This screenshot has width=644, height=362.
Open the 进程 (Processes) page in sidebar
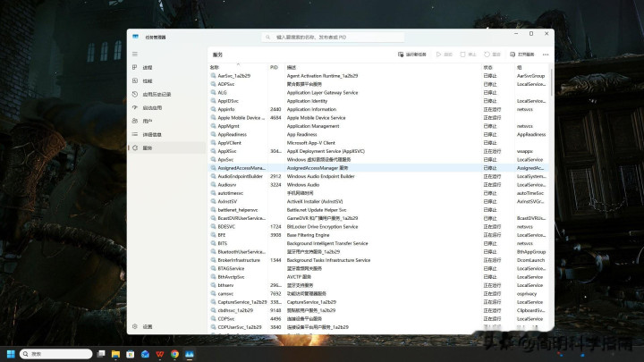tap(147, 68)
